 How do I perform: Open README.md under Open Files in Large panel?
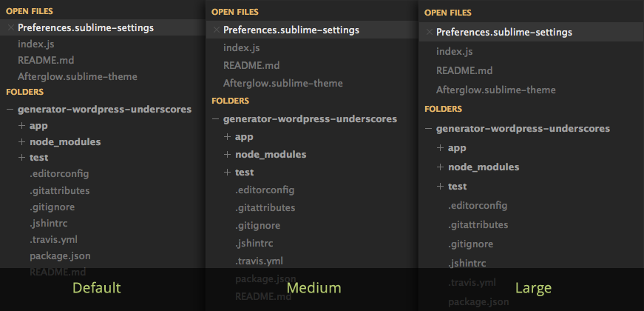click(464, 71)
